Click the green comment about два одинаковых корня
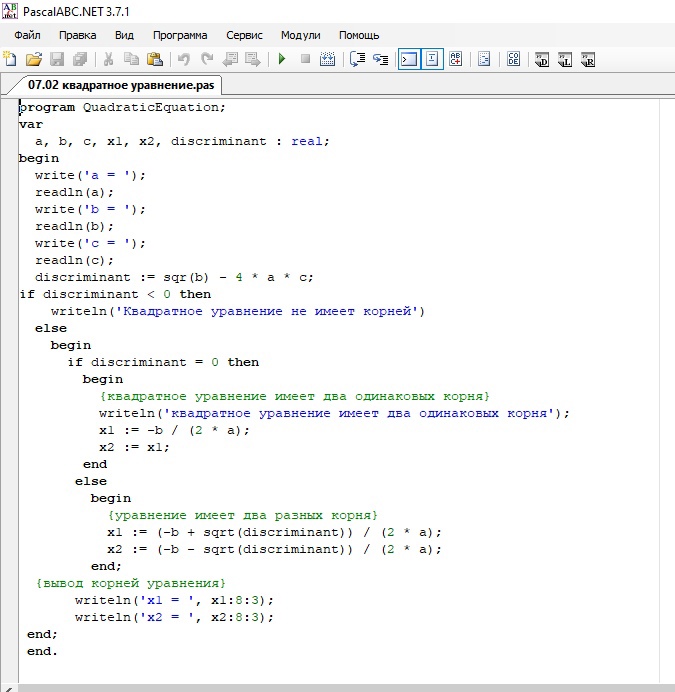Screen dimensions: 675x692 click(294, 396)
